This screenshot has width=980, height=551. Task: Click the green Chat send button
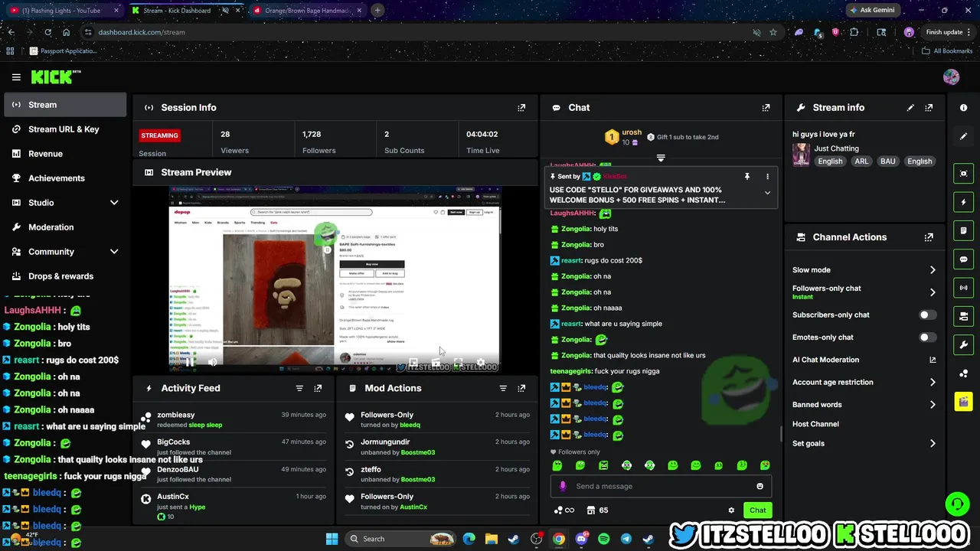757,510
